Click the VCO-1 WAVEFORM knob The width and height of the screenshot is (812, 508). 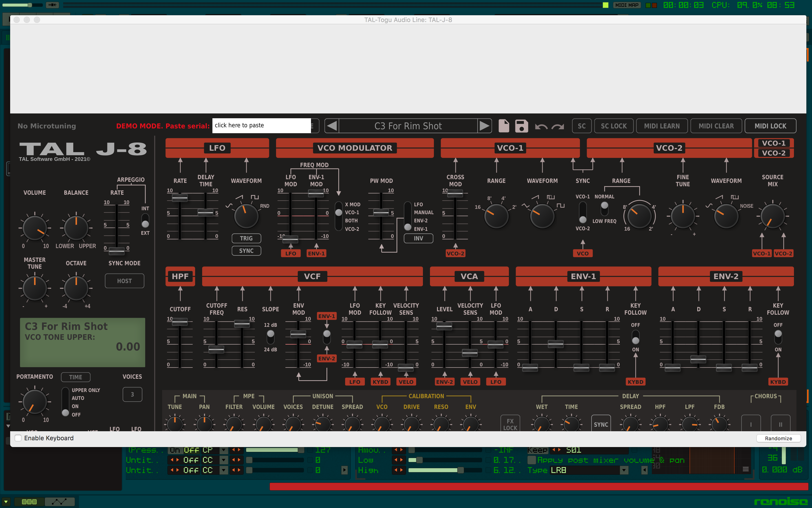(x=542, y=216)
